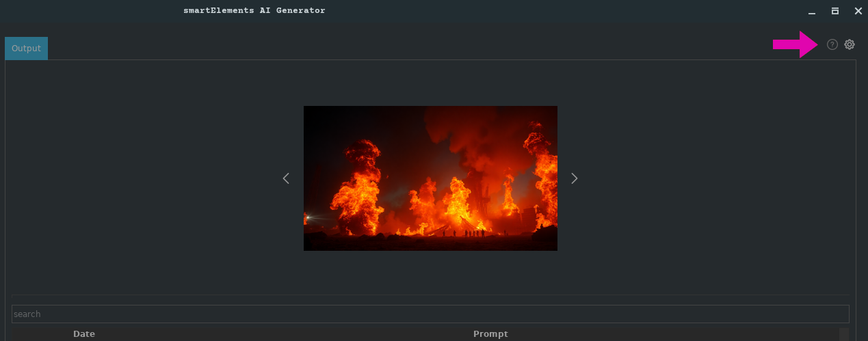The width and height of the screenshot is (868, 341).
Task: Open the help question mark icon
Action: coord(832,44)
